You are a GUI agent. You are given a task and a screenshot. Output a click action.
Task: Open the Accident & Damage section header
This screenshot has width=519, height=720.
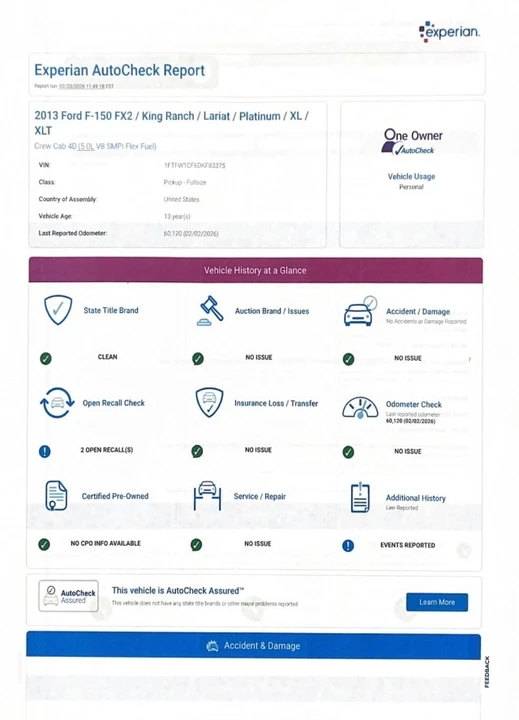tap(254, 646)
